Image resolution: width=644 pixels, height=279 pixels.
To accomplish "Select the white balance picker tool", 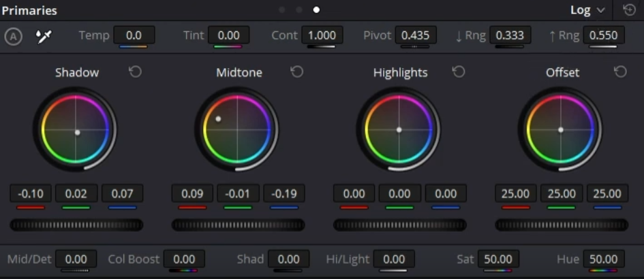I will point(44,35).
